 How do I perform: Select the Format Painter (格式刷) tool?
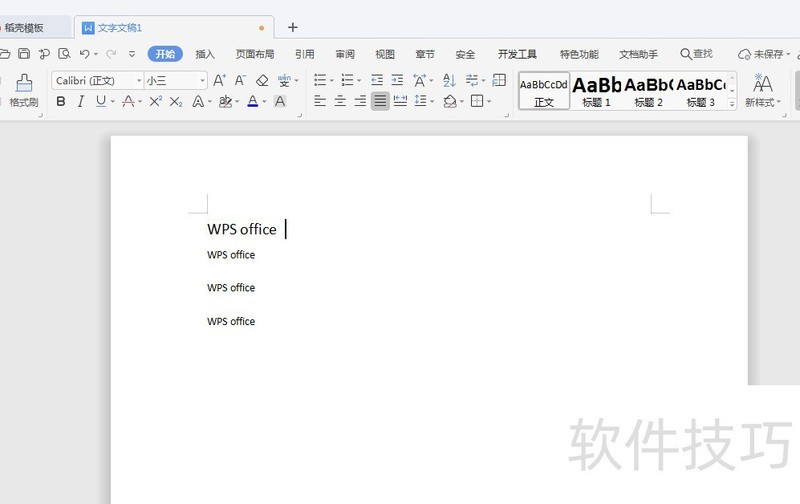point(24,90)
